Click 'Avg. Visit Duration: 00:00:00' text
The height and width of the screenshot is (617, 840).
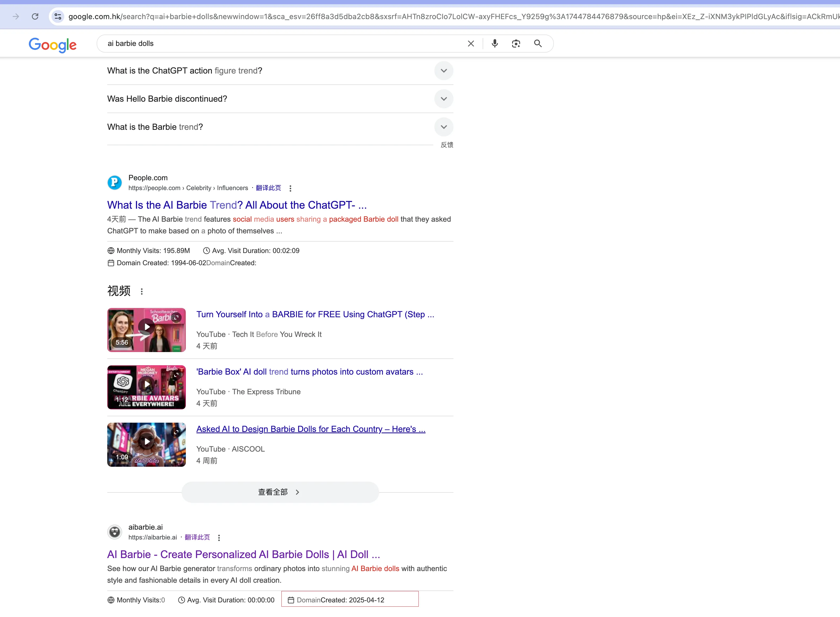click(231, 600)
